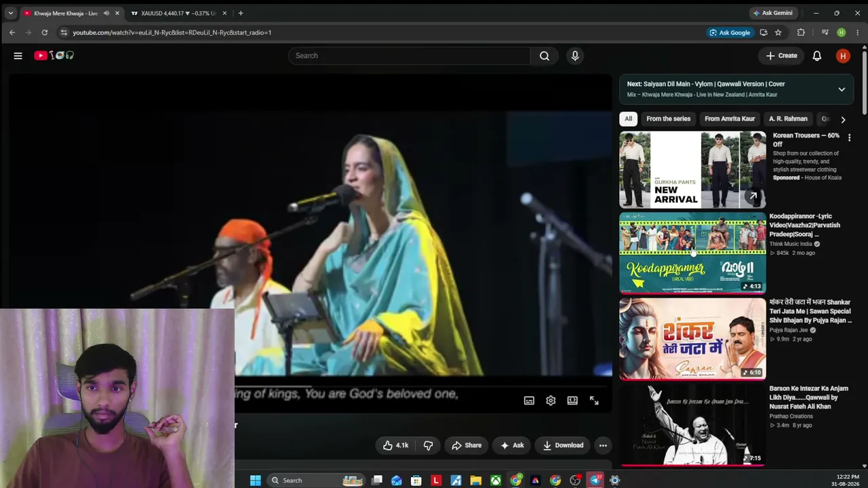
Task: Bookmark this page with the star icon
Action: click(778, 33)
